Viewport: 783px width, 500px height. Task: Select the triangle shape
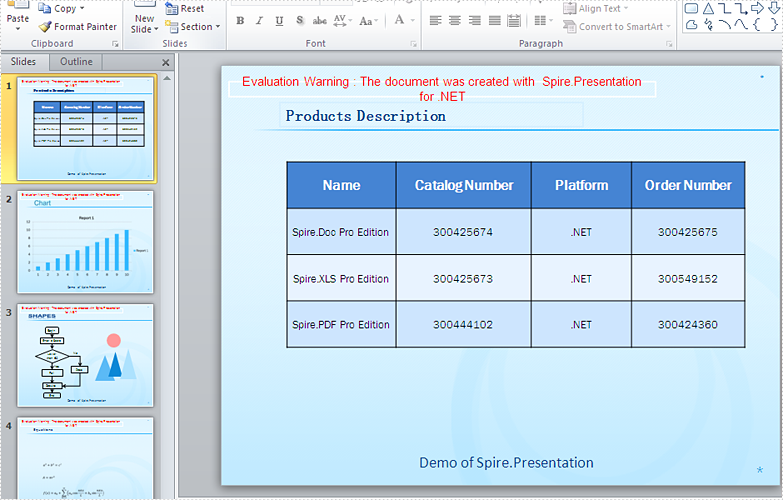[x=708, y=8]
